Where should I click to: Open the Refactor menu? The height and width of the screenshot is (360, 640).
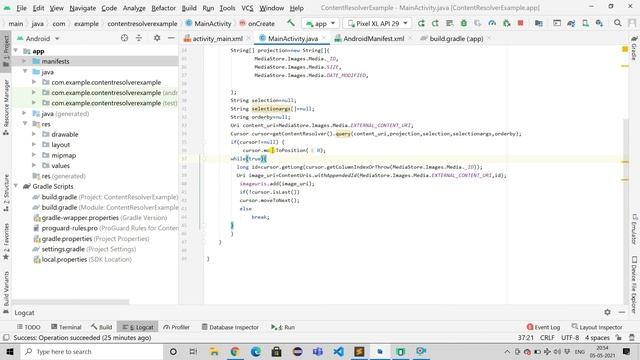[x=163, y=8]
